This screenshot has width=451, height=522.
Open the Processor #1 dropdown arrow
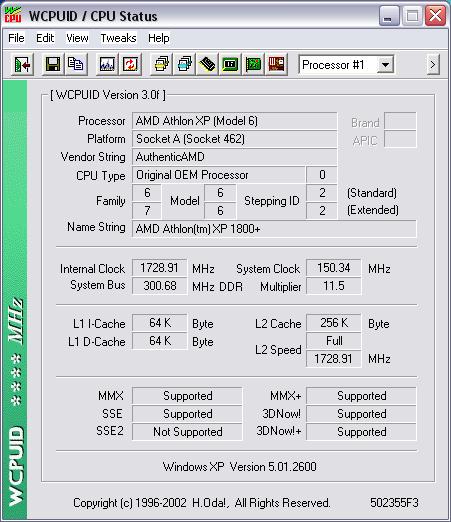tap(385, 64)
